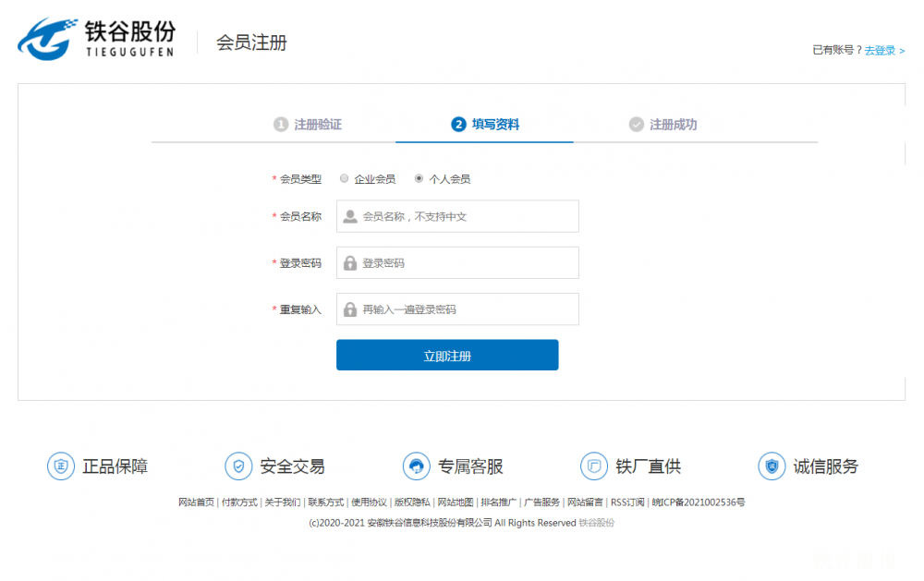Click the factory direct supply icon
Screen dimensions: 924x581
(x=594, y=466)
